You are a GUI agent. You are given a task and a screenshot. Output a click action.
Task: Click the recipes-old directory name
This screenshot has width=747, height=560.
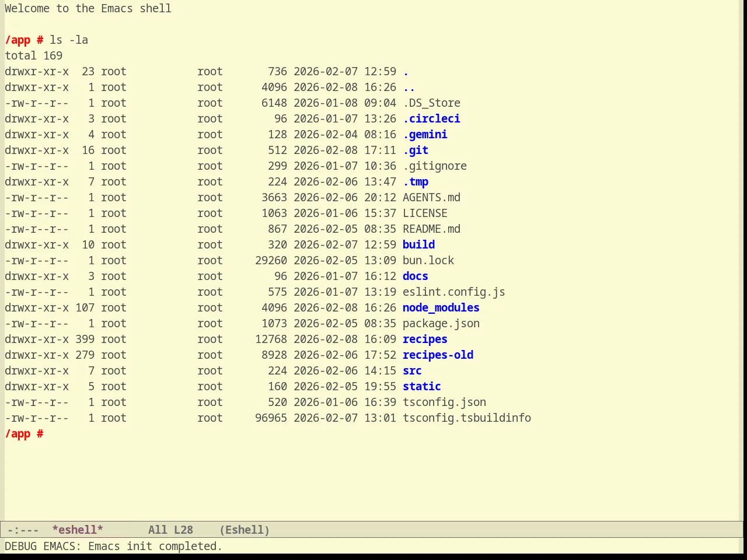coord(438,355)
